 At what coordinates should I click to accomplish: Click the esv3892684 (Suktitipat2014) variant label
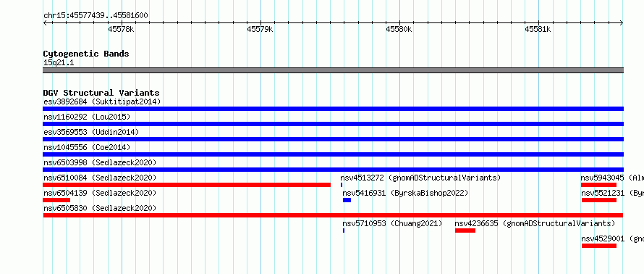[102, 101]
